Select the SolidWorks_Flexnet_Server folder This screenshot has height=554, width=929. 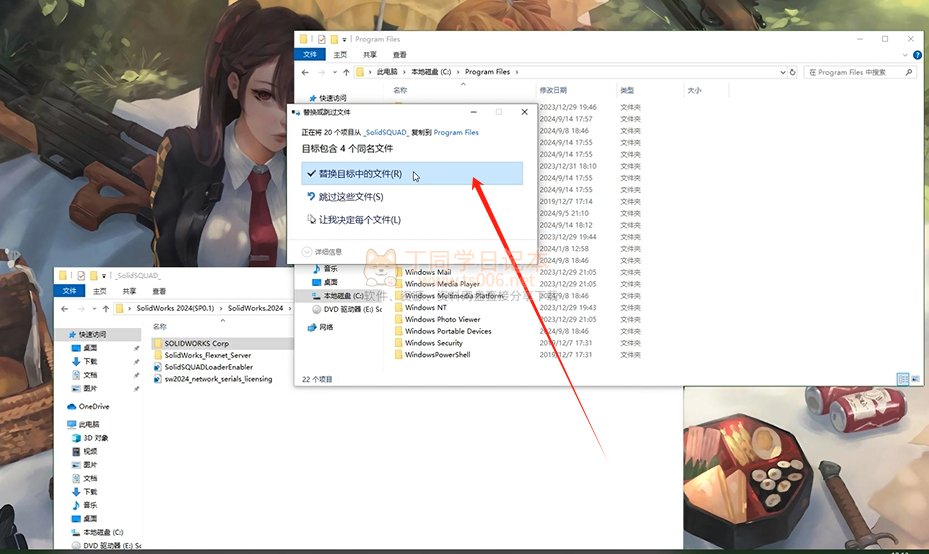coord(207,355)
